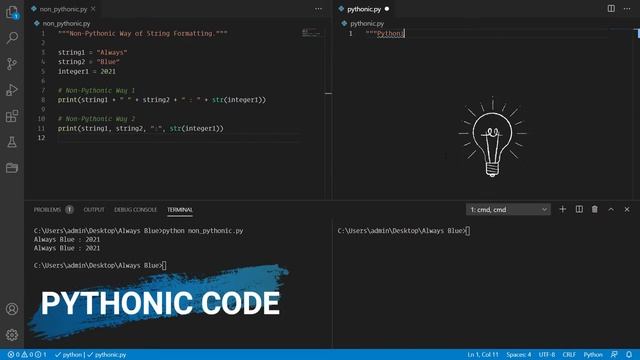Viewport: 640px width, 360px height.
Task: Open the Explorer view in activity bar
Action: [12, 13]
